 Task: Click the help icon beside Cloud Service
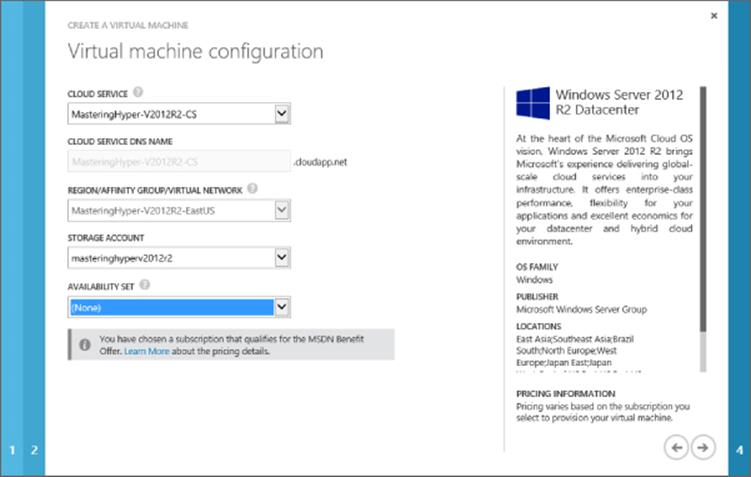(x=138, y=92)
